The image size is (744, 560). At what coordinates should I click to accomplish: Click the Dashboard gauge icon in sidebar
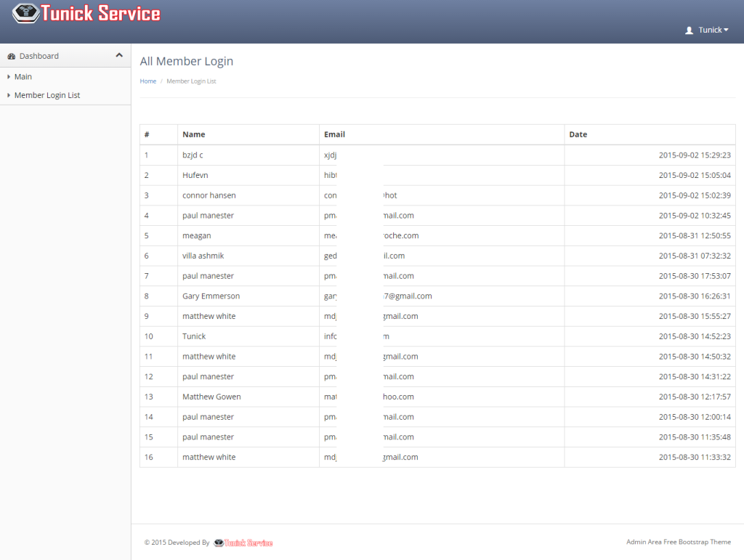(x=12, y=56)
